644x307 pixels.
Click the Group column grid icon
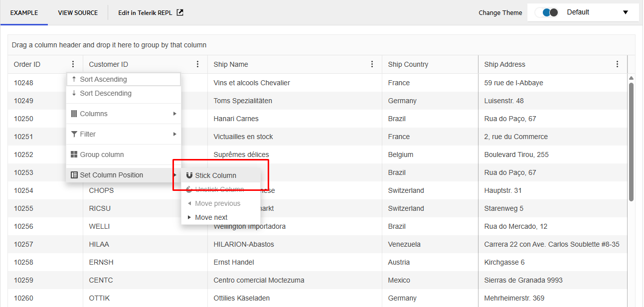click(x=74, y=154)
